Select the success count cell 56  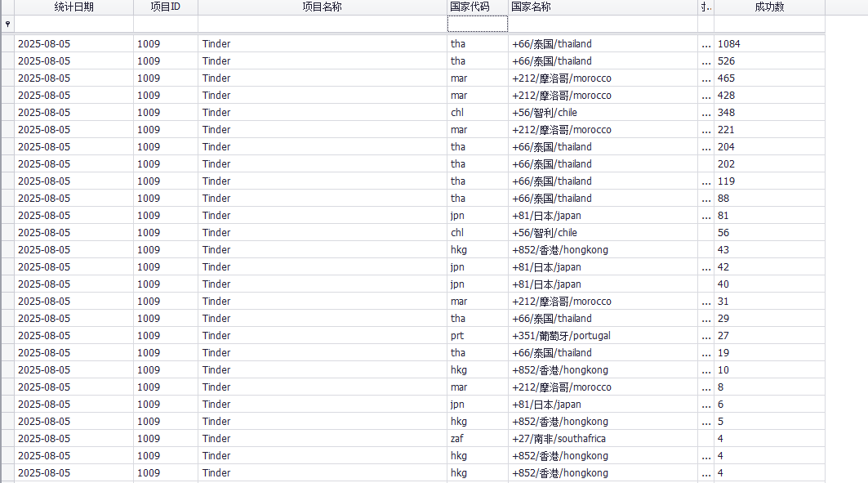[769, 233]
